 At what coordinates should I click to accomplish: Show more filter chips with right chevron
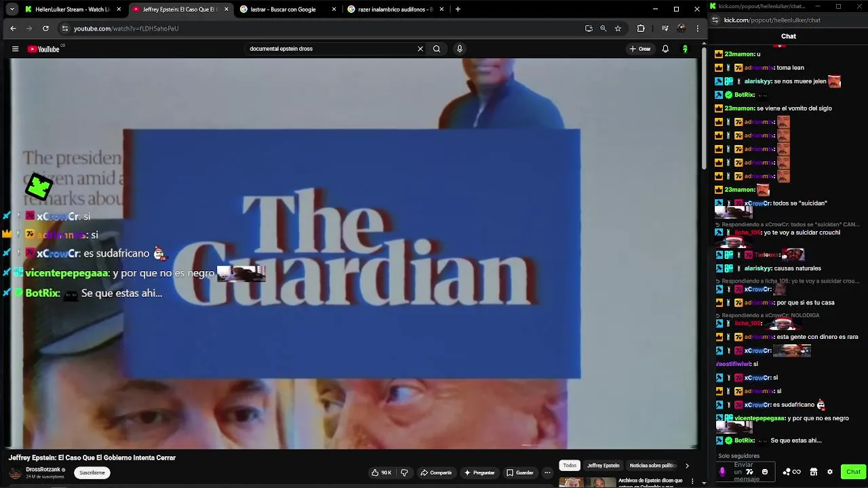click(x=687, y=466)
